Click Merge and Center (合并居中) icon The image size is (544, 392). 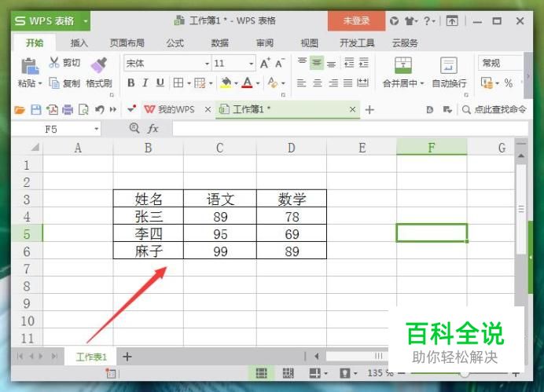click(403, 65)
